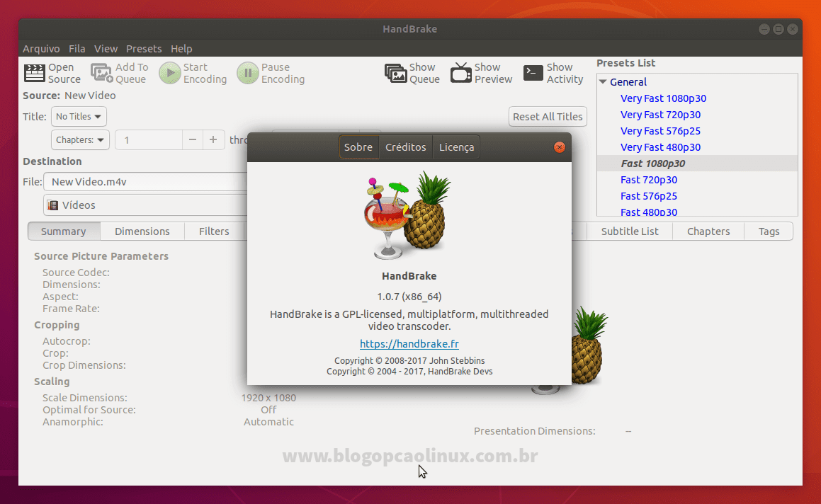Click the start chapter number field
The height and width of the screenshot is (504, 821).
pos(149,139)
